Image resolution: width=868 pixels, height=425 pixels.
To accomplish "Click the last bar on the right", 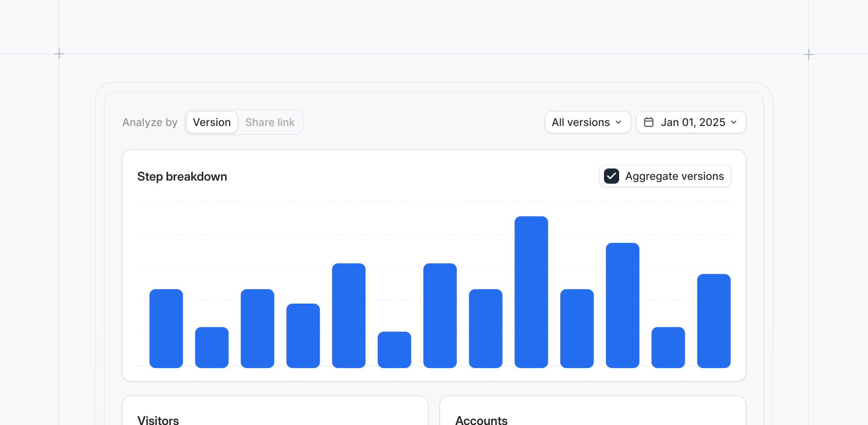I will point(714,321).
